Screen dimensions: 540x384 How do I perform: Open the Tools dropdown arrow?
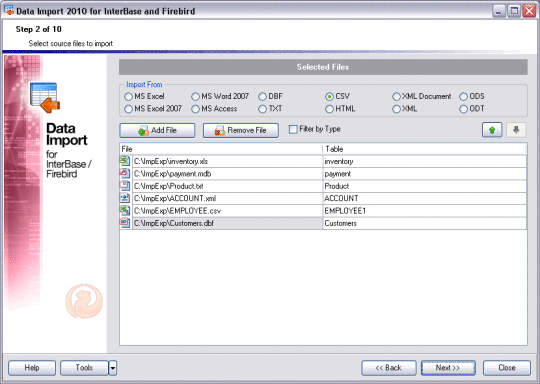(113, 368)
